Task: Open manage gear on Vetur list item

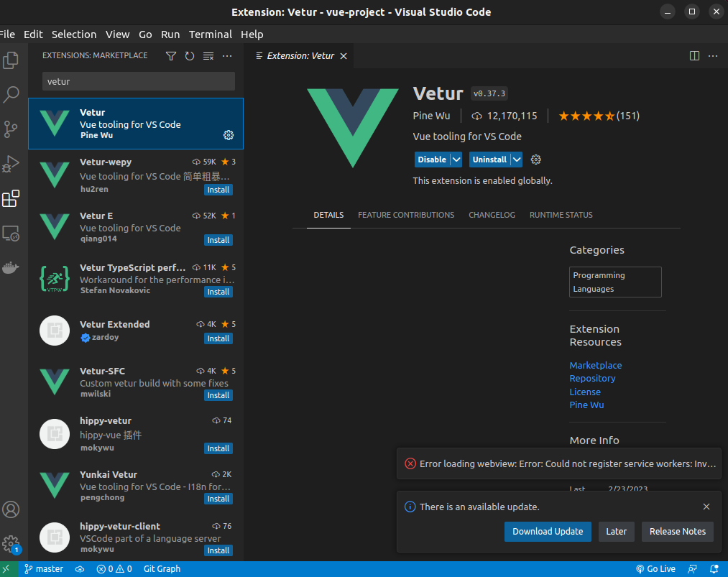Action: click(229, 135)
